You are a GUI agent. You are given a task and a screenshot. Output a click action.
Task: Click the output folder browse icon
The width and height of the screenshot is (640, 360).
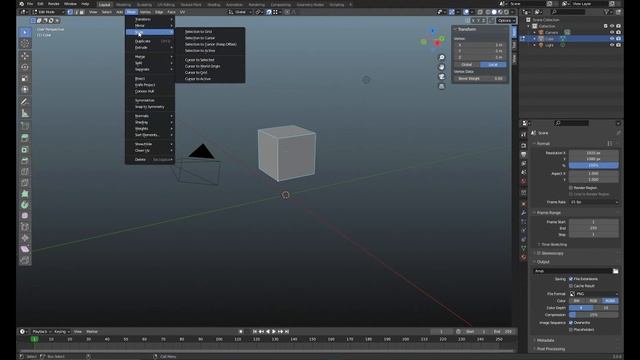tap(616, 271)
